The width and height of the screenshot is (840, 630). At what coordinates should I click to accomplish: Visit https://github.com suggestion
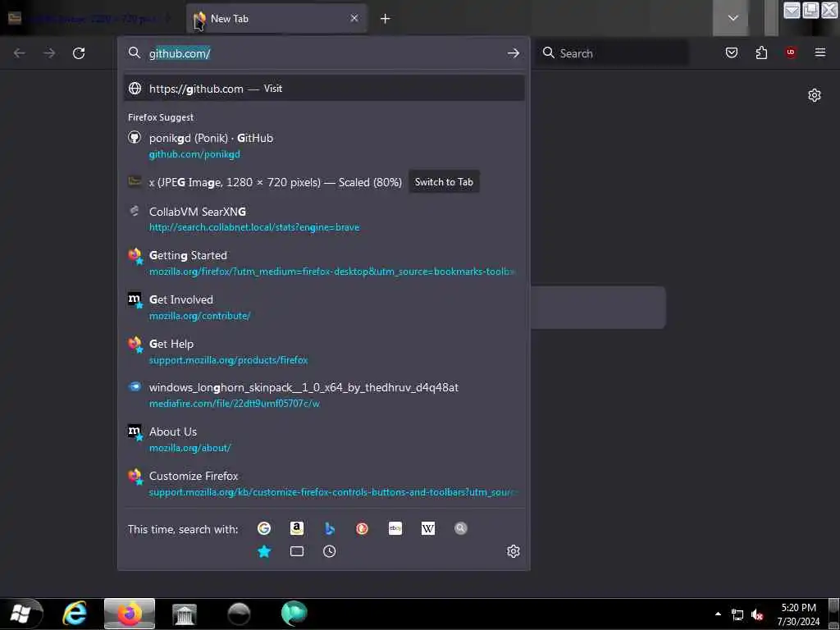(323, 89)
